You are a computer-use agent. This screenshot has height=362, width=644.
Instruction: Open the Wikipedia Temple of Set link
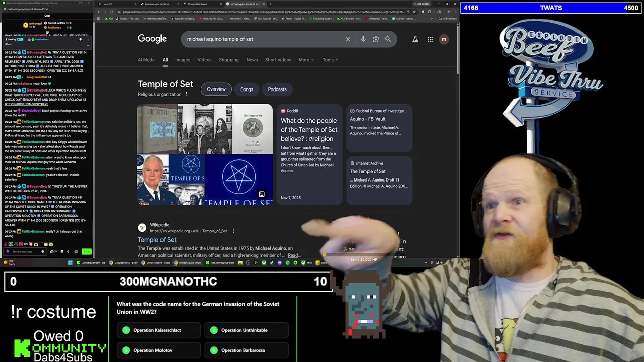[x=157, y=240]
